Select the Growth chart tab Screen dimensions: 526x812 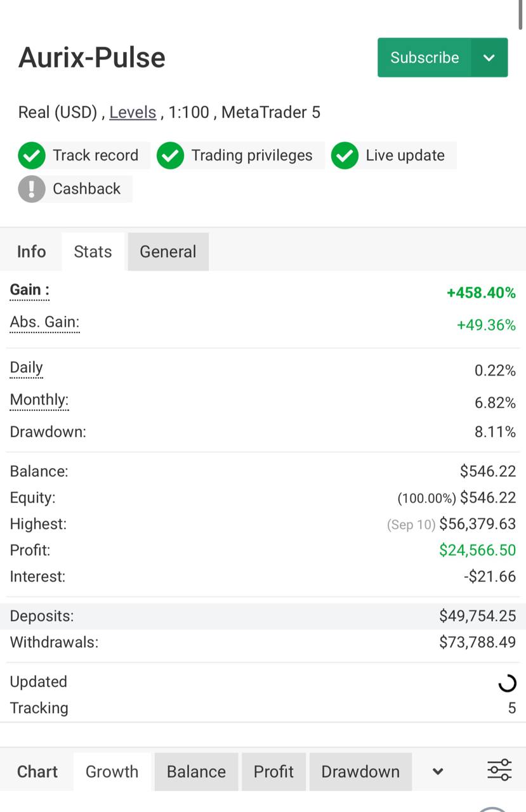tap(112, 771)
